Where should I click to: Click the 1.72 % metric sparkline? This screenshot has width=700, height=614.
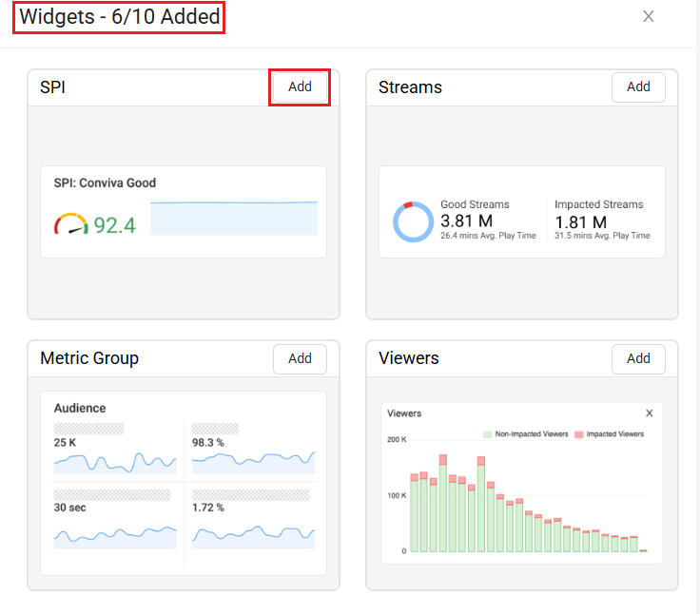tap(253, 538)
